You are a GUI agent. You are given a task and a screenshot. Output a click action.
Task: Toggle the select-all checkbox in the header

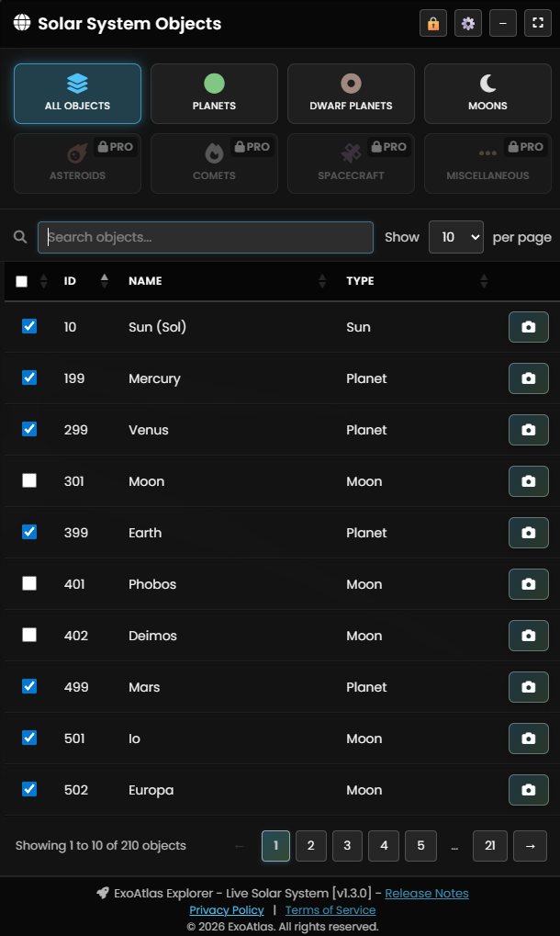pyautogui.click(x=21, y=281)
